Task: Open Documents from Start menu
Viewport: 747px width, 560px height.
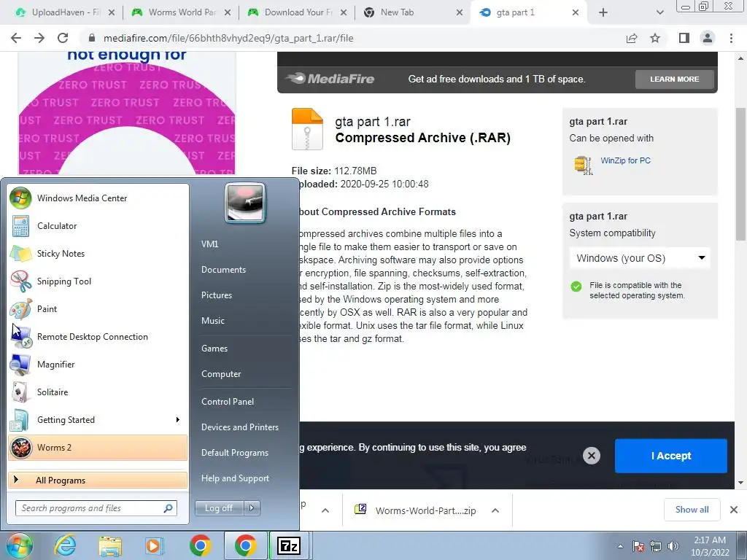Action: coord(223,270)
